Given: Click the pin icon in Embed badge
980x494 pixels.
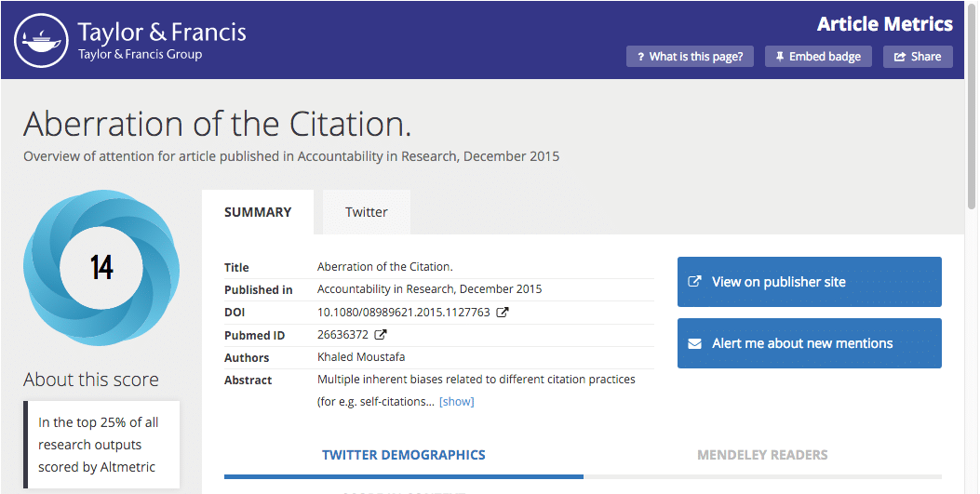Looking at the screenshot, I should coord(779,57).
